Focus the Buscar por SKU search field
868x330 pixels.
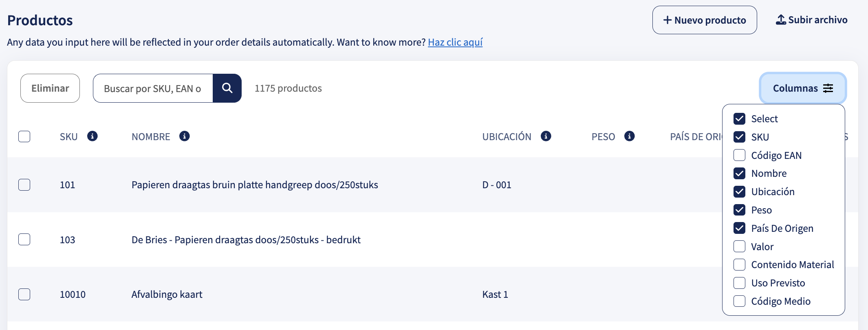pyautogui.click(x=153, y=88)
